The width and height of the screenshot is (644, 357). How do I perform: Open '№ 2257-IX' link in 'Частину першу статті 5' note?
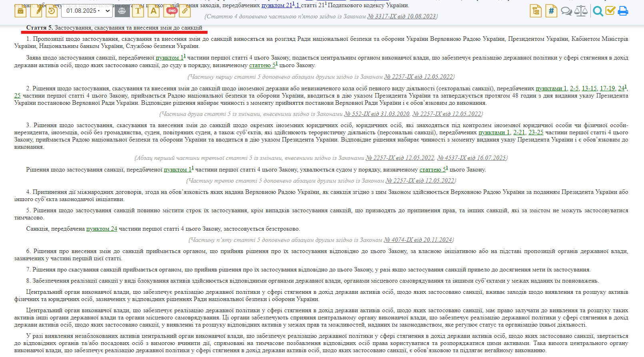[419, 77]
